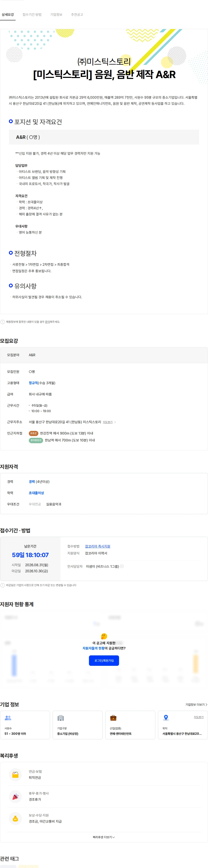Click the 경조금, 야간교통비 지급 text
Screen dimensions: 208x868
[45, 821]
